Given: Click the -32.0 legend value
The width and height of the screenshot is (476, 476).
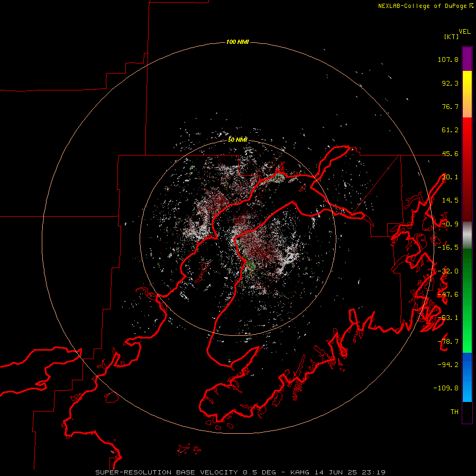Looking at the screenshot, I should click(448, 271).
